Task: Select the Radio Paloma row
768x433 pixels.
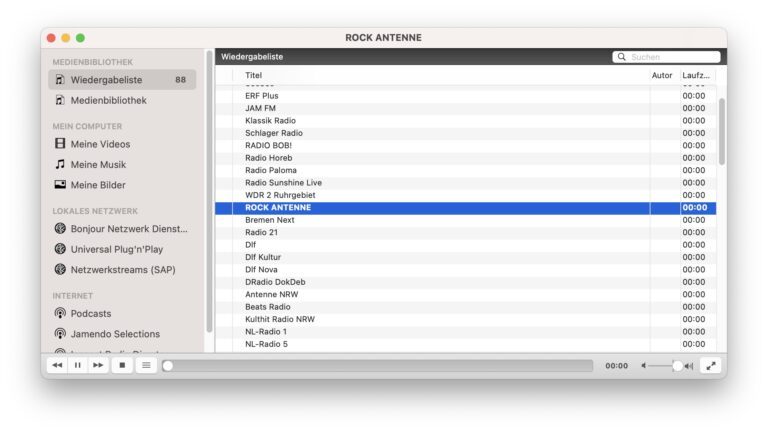Action: pos(465,170)
